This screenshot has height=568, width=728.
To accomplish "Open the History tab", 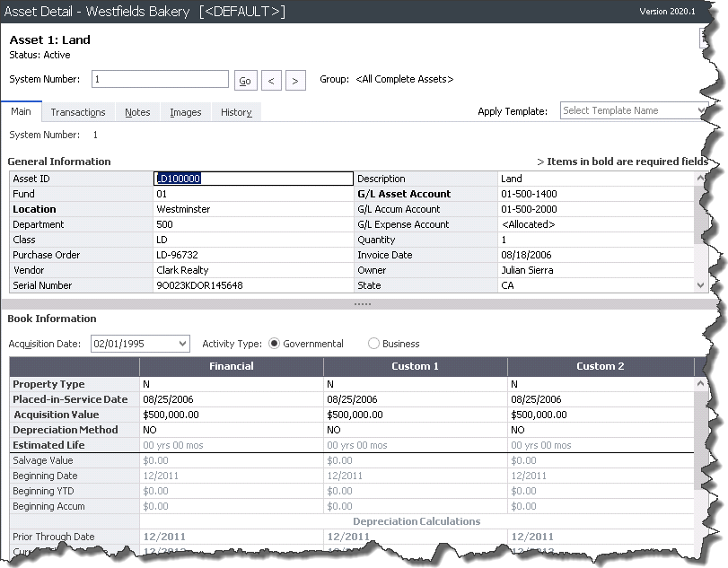I will coord(236,112).
